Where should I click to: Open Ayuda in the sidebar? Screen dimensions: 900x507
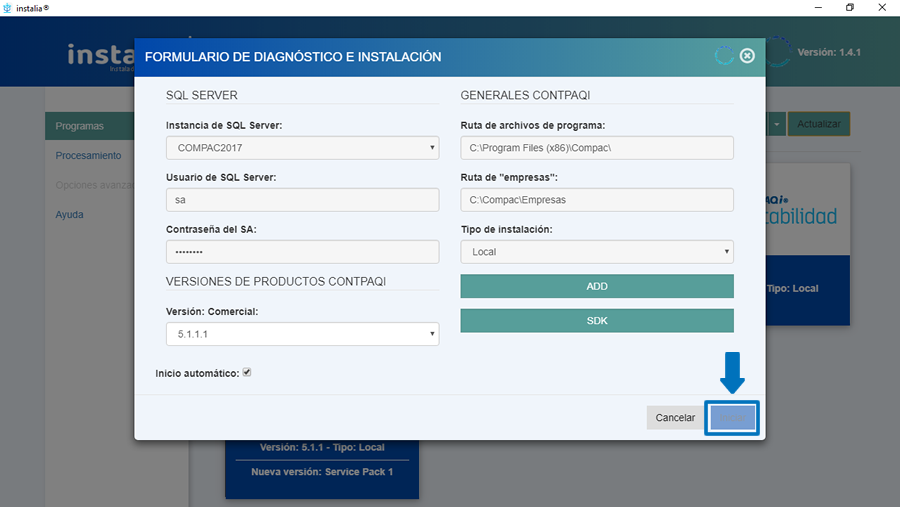click(x=70, y=214)
